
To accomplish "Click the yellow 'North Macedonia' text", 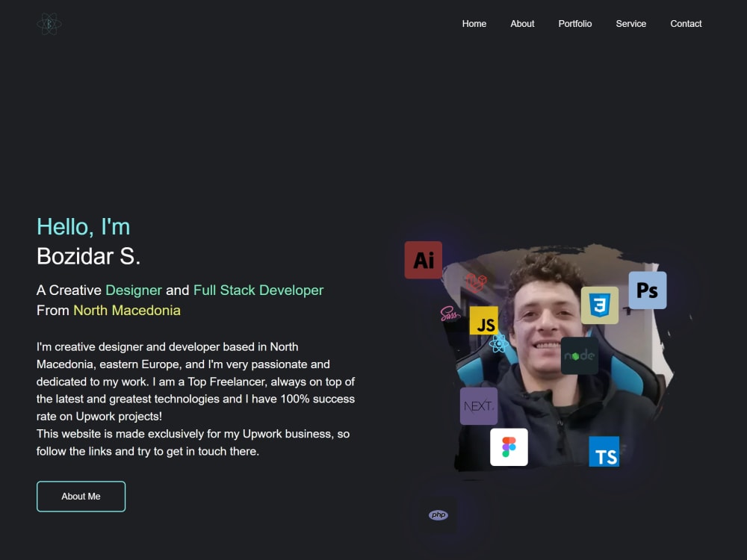I will [x=127, y=311].
